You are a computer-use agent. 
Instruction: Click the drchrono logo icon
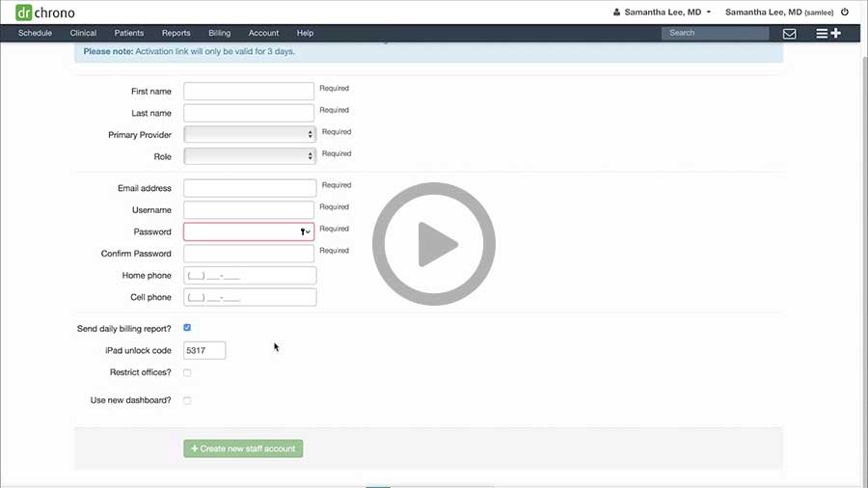(24, 13)
